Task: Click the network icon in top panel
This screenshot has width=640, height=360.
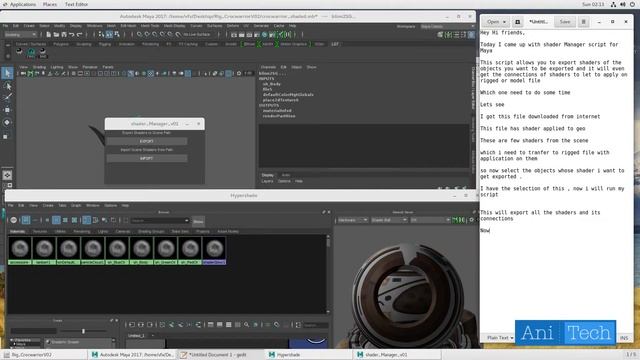Action: click(613, 4)
